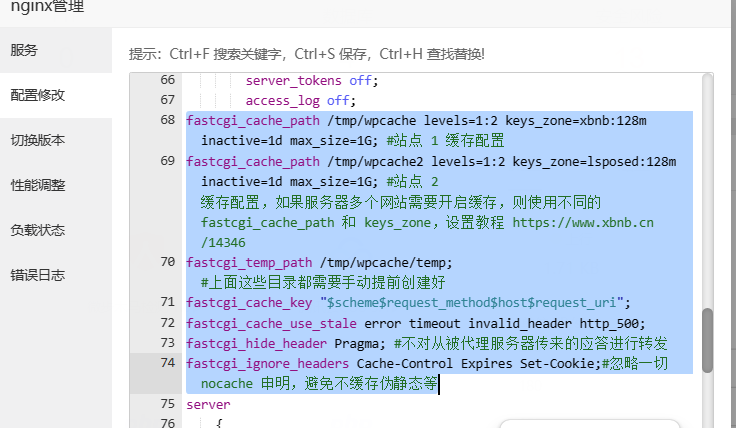Click the editor's vertical scrollbar thumb
Viewport: 736px width, 428px height.
tap(707, 340)
